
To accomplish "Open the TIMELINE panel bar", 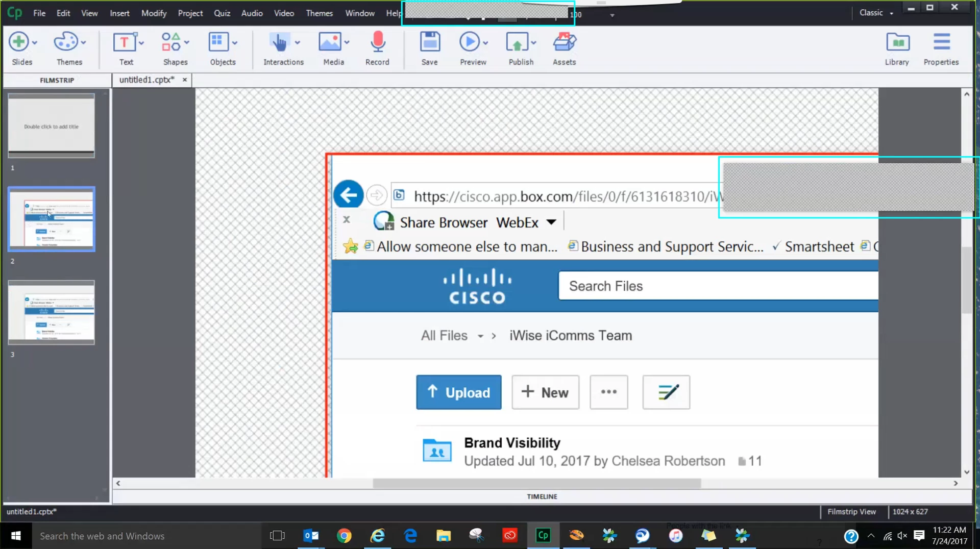I will [x=542, y=496].
